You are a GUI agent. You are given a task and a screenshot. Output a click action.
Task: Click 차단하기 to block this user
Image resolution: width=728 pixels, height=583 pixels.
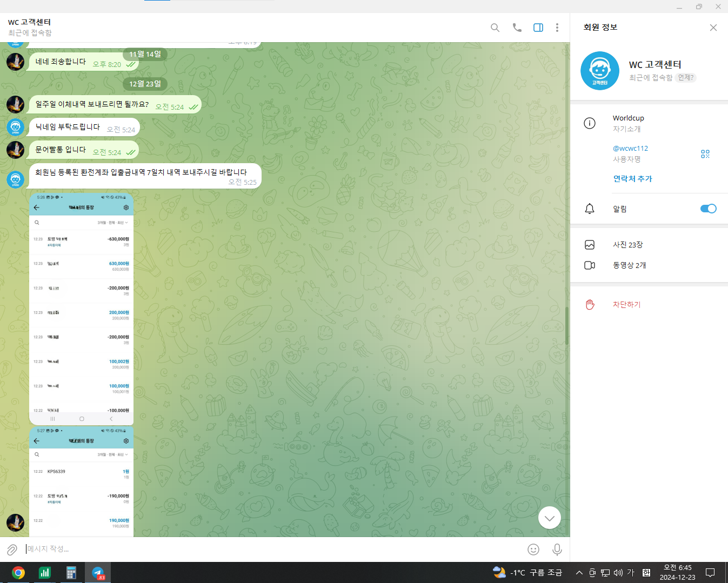pyautogui.click(x=626, y=305)
